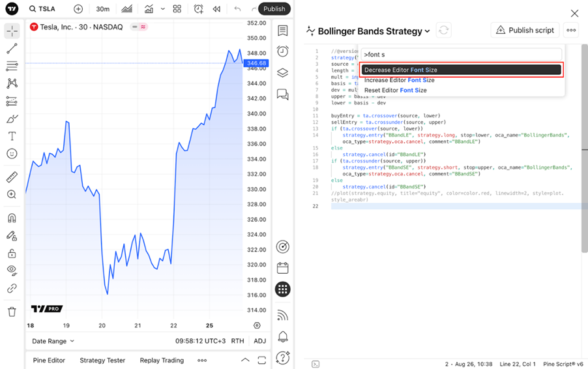
Task: Click the script refresh circular arrows icon
Action: click(444, 30)
